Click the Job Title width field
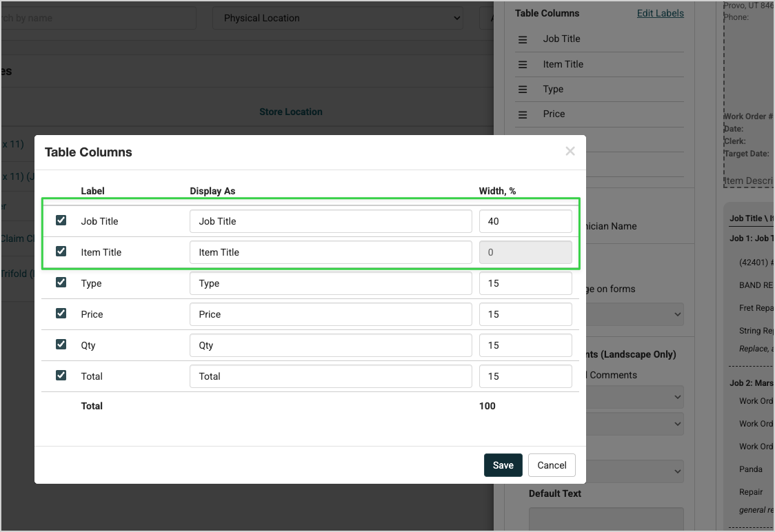The image size is (775, 532). pos(525,221)
